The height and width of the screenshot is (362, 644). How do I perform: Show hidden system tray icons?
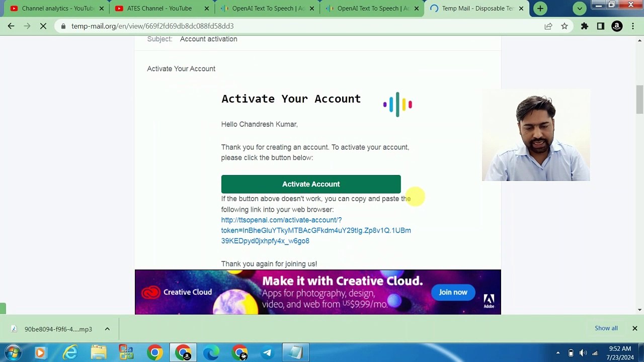558,353
